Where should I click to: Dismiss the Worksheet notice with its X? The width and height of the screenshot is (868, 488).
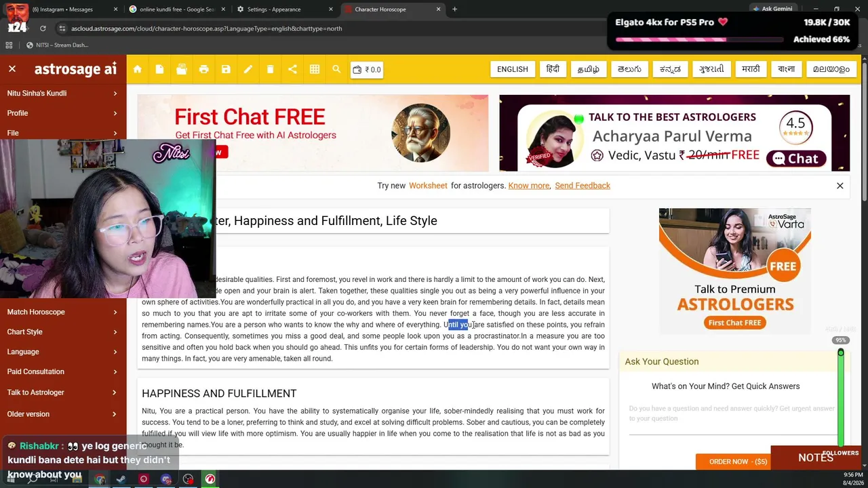(x=840, y=186)
